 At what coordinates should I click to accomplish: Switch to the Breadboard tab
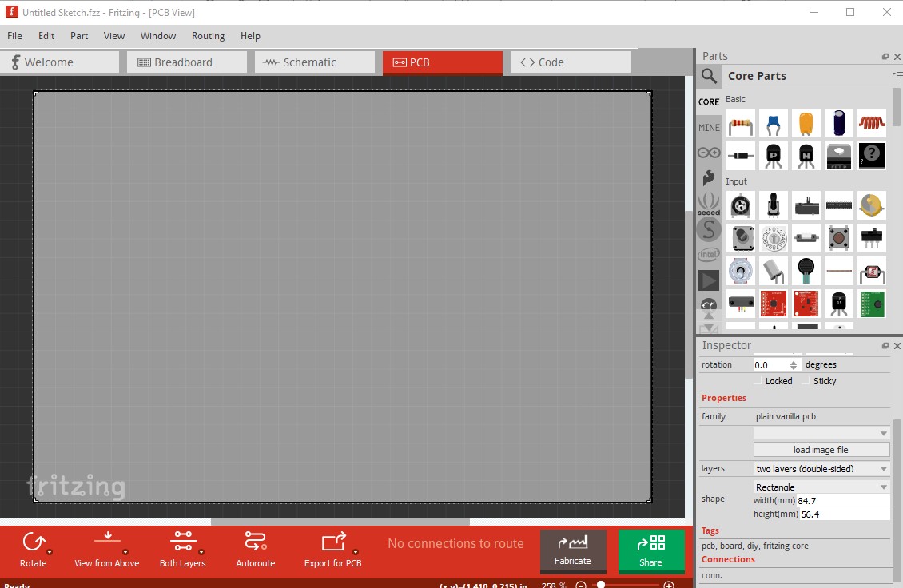186,62
